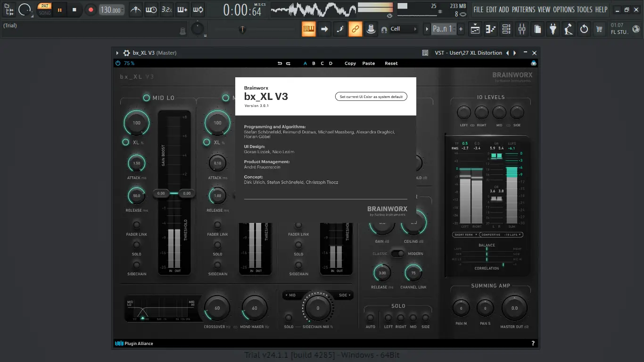This screenshot has height=362, width=644.
Task: Open the plugin wrapper gear settings
Action: click(126, 53)
